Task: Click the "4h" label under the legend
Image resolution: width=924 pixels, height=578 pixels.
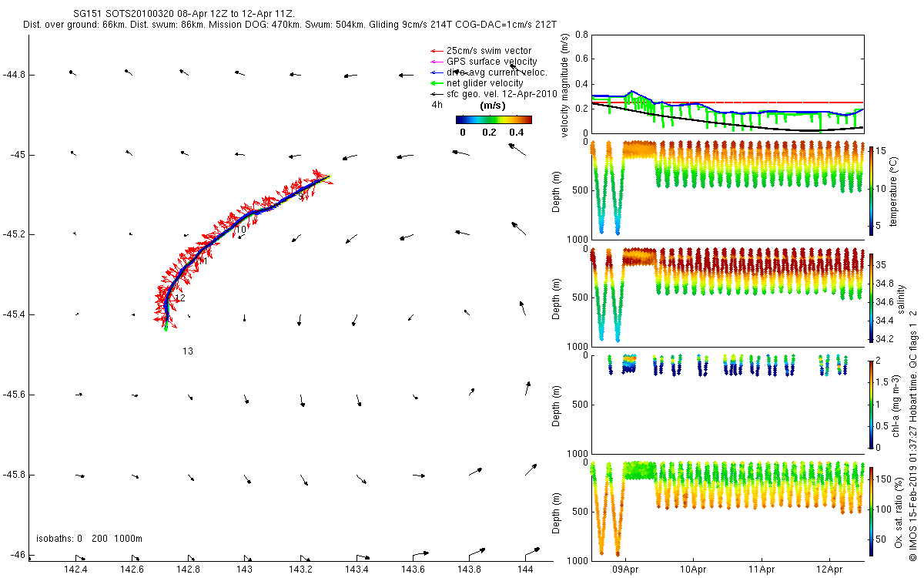Action: click(437, 105)
